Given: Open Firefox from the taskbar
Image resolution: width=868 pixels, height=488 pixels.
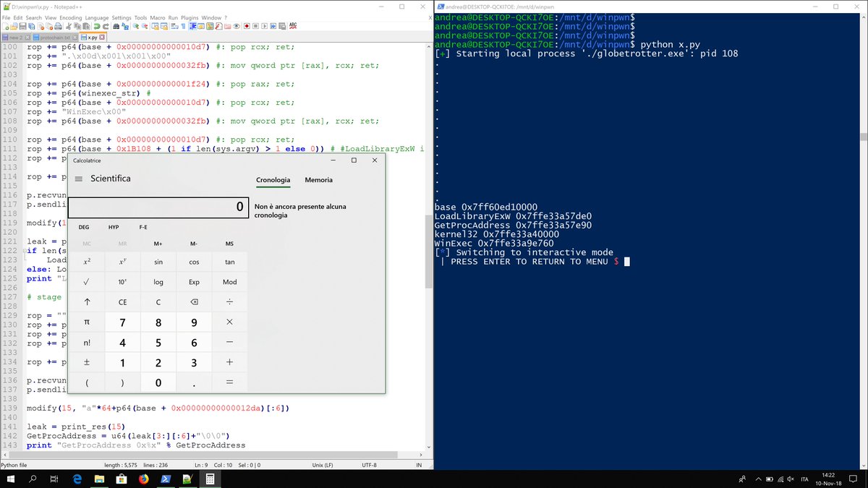Looking at the screenshot, I should click(x=142, y=479).
